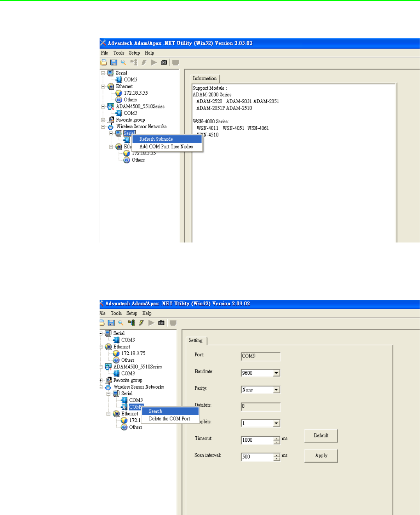Open the Parity dropdown
Screen dimensions: 420x515
click(276, 390)
